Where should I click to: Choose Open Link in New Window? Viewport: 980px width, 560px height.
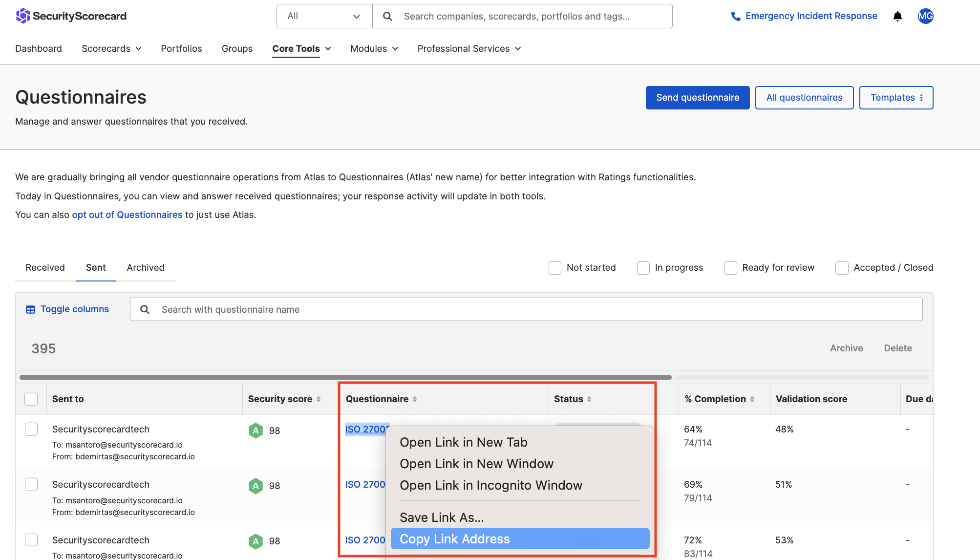click(x=520, y=464)
